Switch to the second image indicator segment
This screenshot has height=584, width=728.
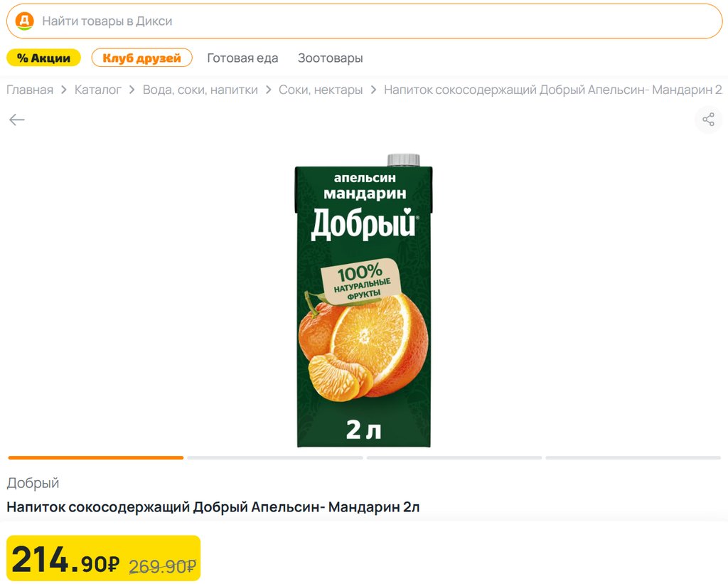click(x=274, y=457)
